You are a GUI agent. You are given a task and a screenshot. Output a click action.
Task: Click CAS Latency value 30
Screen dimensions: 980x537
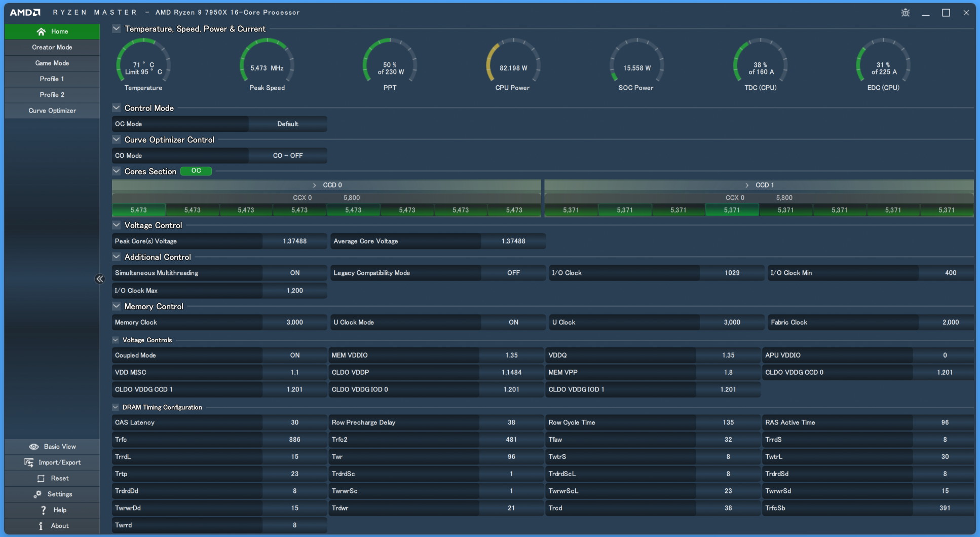pos(295,422)
